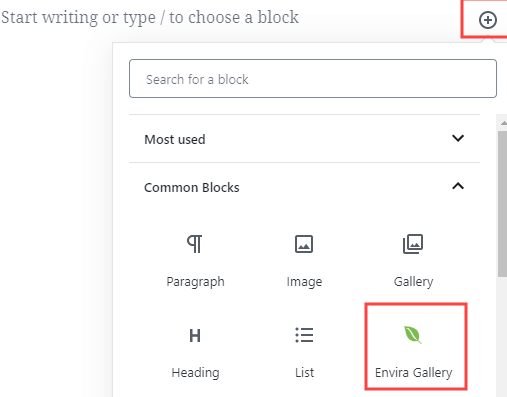Open the Most used section title
This screenshot has width=507, height=397.
click(175, 139)
